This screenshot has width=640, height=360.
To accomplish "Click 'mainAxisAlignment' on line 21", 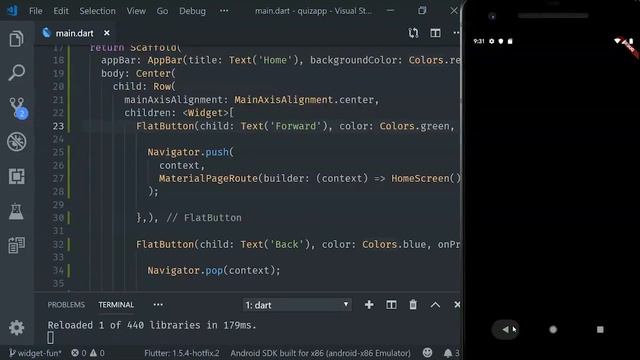I will 173,100.
